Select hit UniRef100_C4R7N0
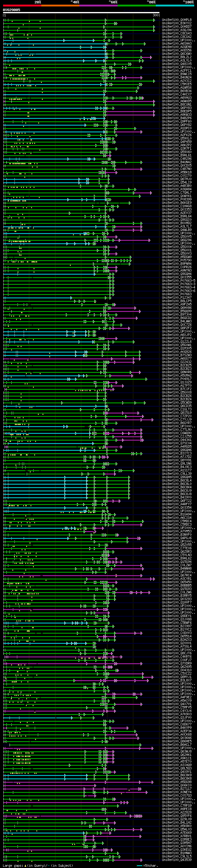This screenshot has height=868, width=197. click(177, 169)
